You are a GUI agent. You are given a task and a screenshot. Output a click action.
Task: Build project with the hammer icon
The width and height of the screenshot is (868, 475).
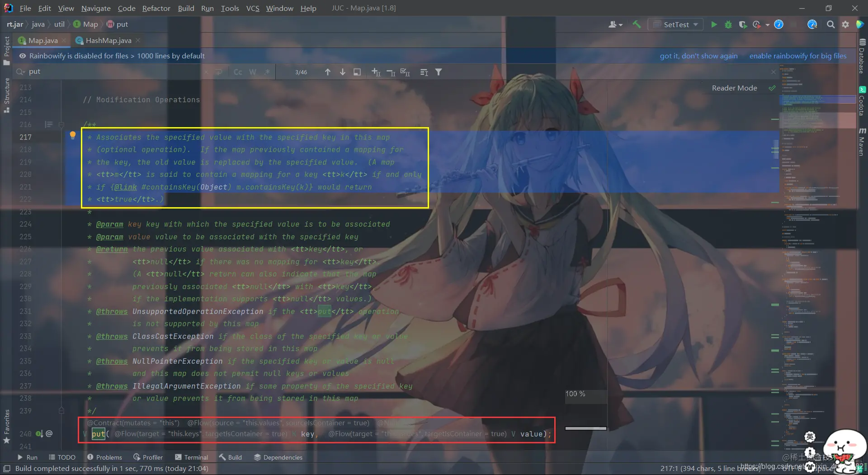pos(637,24)
